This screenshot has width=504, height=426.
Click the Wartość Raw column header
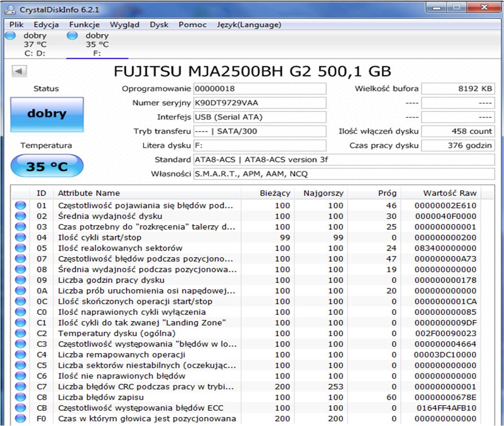coord(441,193)
